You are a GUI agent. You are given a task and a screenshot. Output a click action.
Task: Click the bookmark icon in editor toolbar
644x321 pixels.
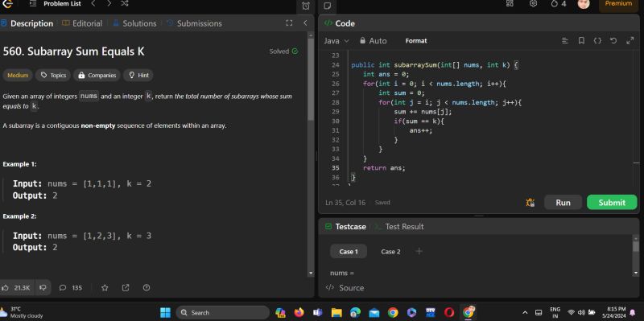tap(581, 41)
